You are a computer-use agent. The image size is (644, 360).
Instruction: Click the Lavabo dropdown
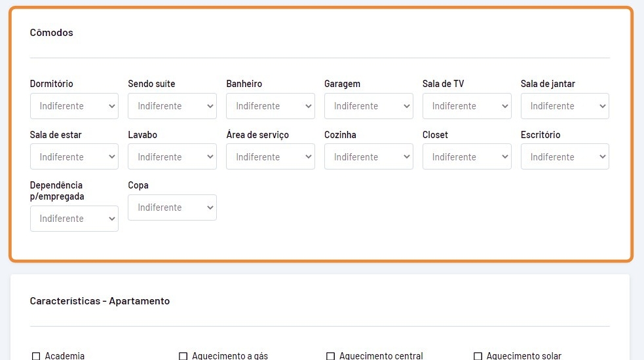click(x=172, y=157)
